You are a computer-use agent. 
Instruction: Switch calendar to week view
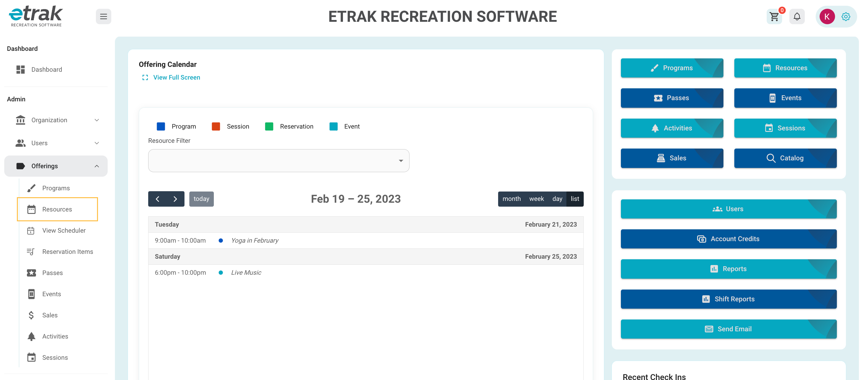pyautogui.click(x=537, y=199)
